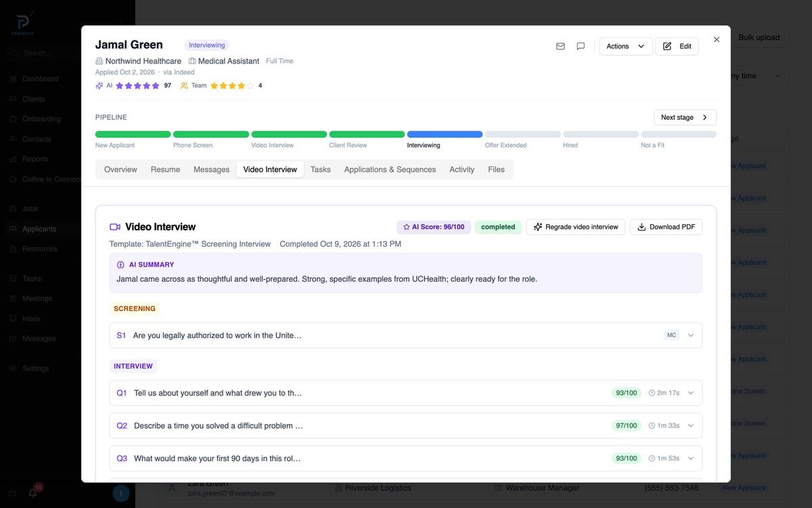Open the Actions dropdown

[626, 46]
